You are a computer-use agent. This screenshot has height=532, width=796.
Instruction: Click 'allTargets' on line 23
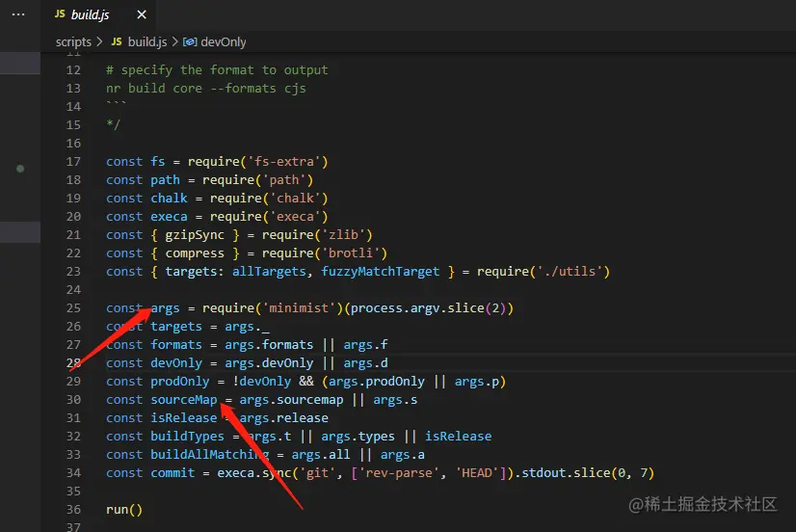coord(269,272)
